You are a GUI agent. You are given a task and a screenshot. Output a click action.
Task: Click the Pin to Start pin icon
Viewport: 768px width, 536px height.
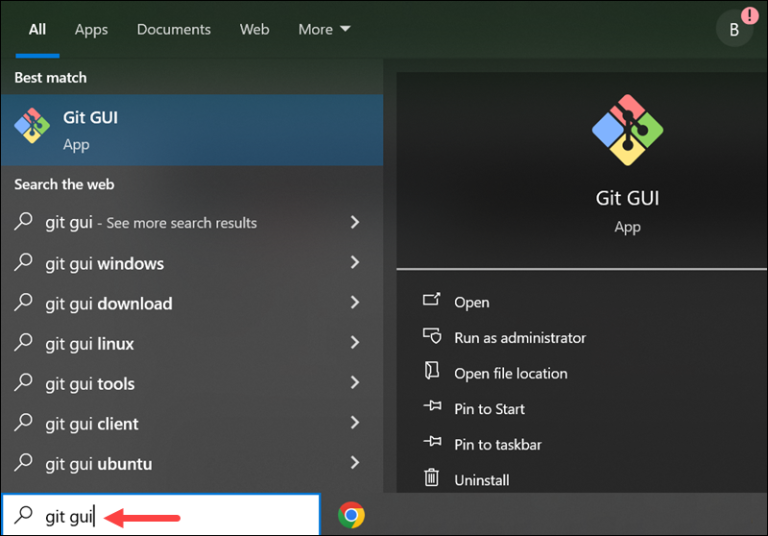(x=432, y=406)
